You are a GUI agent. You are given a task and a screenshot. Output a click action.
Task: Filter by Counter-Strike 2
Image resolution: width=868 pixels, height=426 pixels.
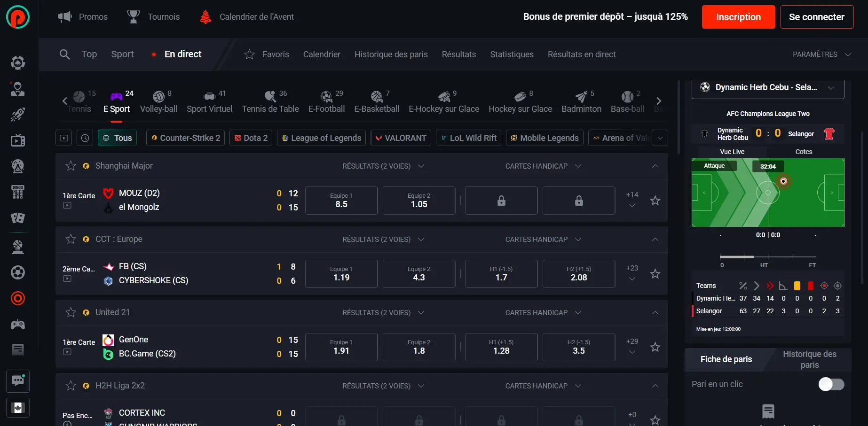pos(185,138)
